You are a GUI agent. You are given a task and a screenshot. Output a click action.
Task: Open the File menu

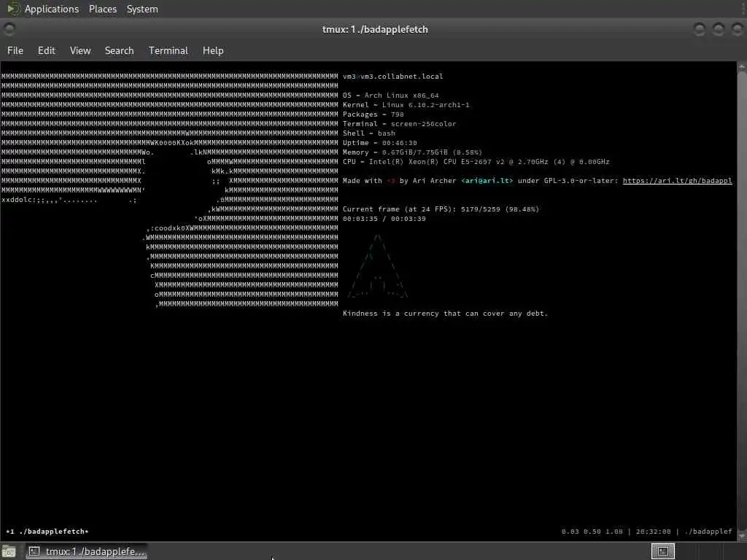15,50
